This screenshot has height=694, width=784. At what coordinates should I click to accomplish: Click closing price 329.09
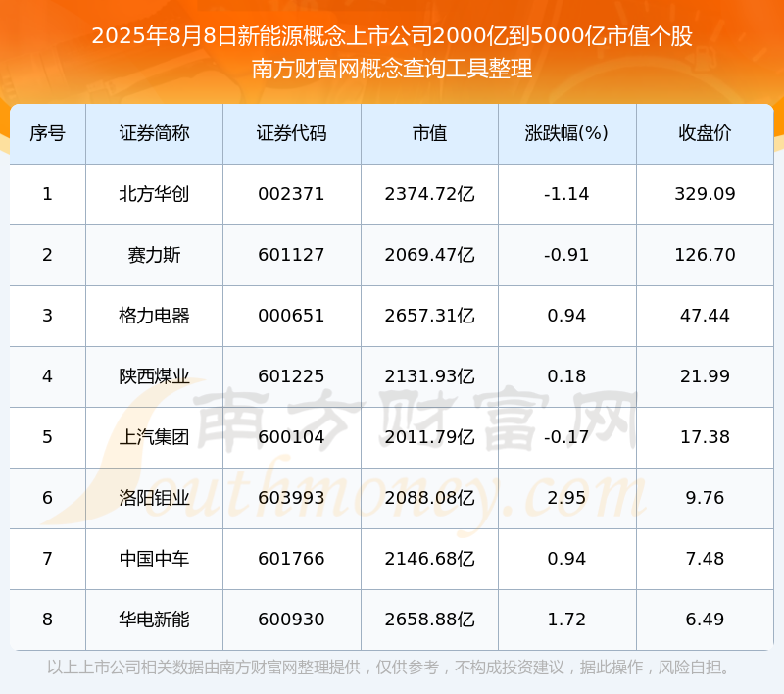pyautogui.click(x=705, y=194)
